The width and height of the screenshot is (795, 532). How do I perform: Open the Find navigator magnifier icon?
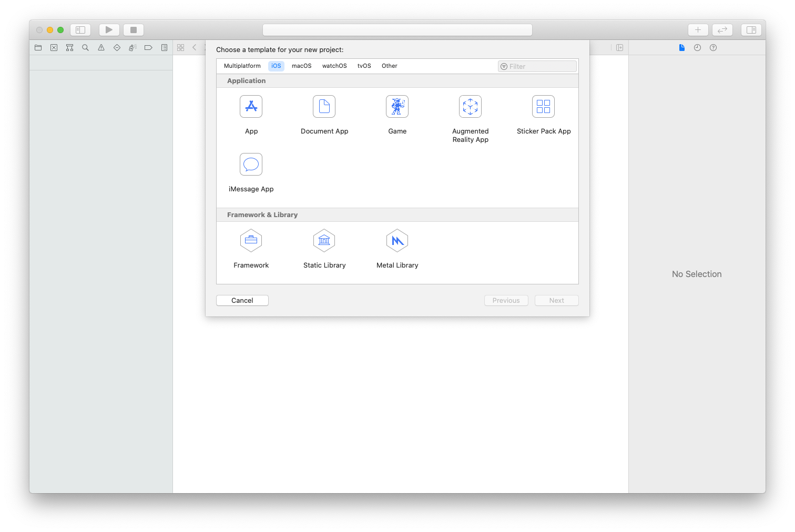pos(86,47)
